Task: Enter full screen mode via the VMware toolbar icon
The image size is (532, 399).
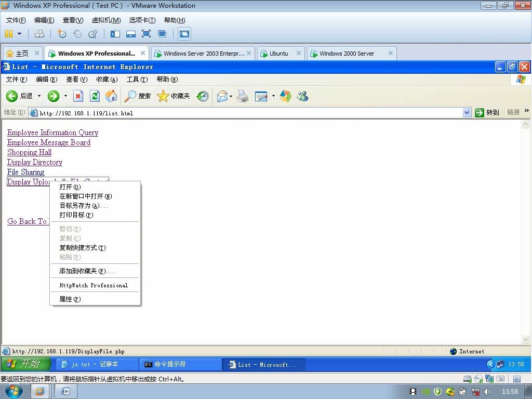Action: [x=146, y=34]
